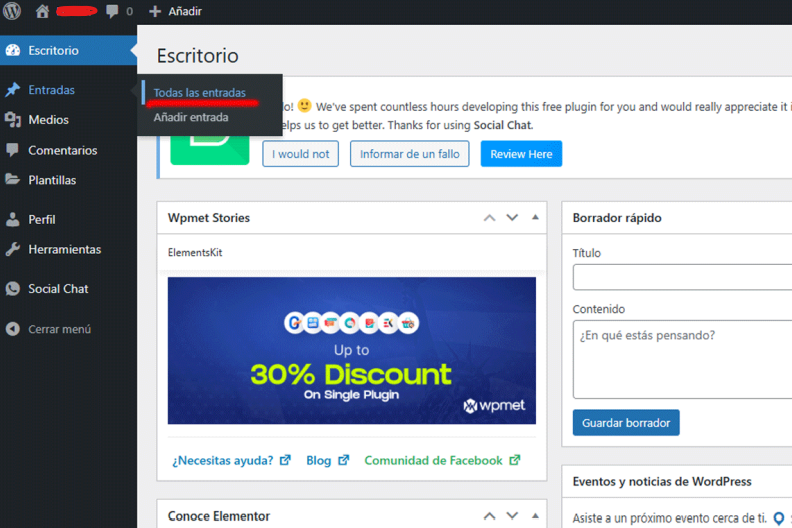Move Wpmet Stories widget down

click(512, 218)
